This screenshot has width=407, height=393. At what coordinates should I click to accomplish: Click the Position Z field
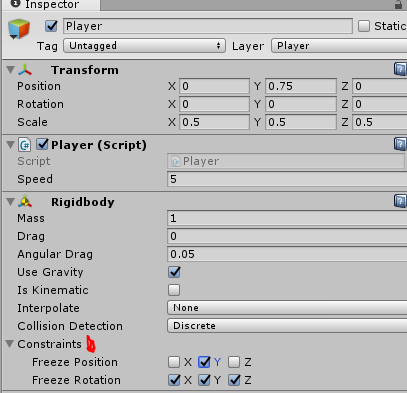380,86
